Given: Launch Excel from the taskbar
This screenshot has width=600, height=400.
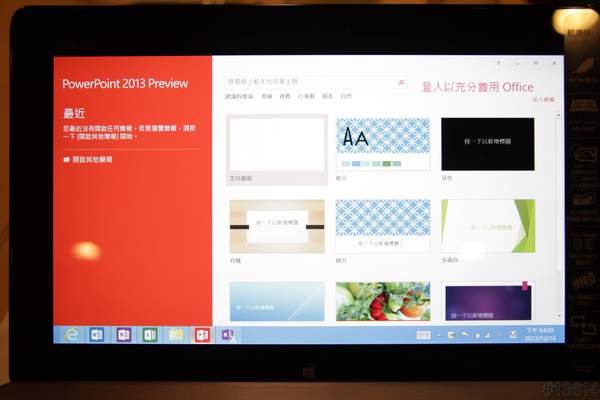Looking at the screenshot, I should (x=150, y=335).
